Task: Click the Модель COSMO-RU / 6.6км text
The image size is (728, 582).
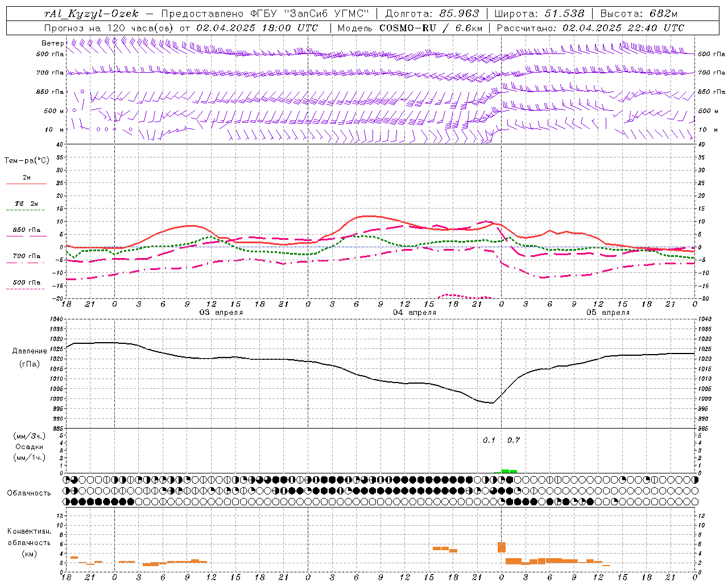Action: [410, 28]
